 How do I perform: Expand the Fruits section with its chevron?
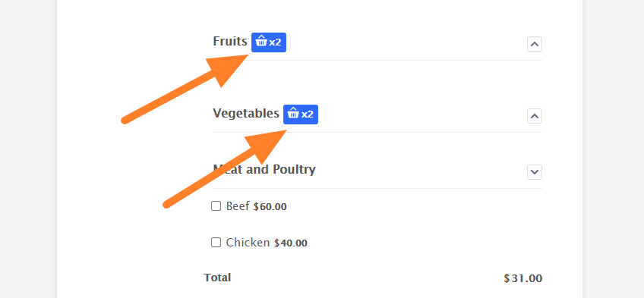[535, 44]
